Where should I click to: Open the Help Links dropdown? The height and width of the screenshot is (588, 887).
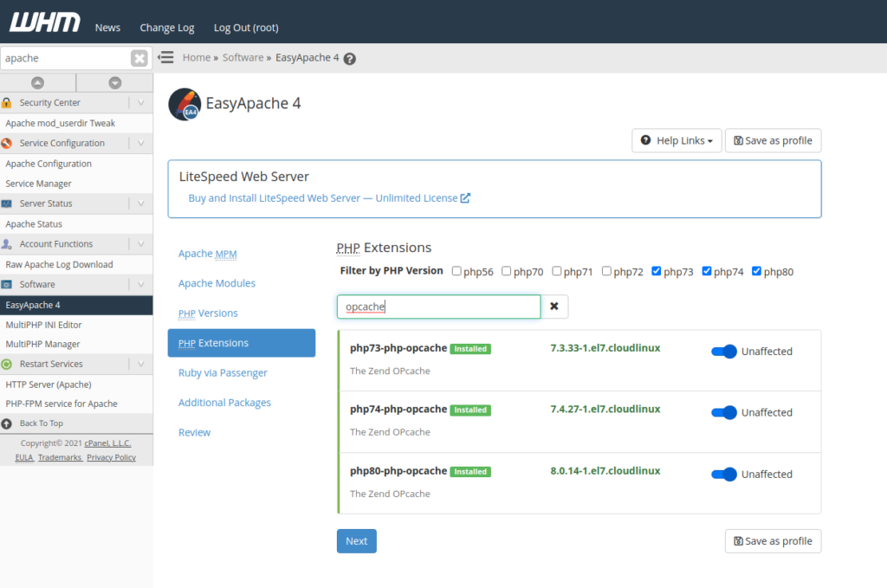677,140
